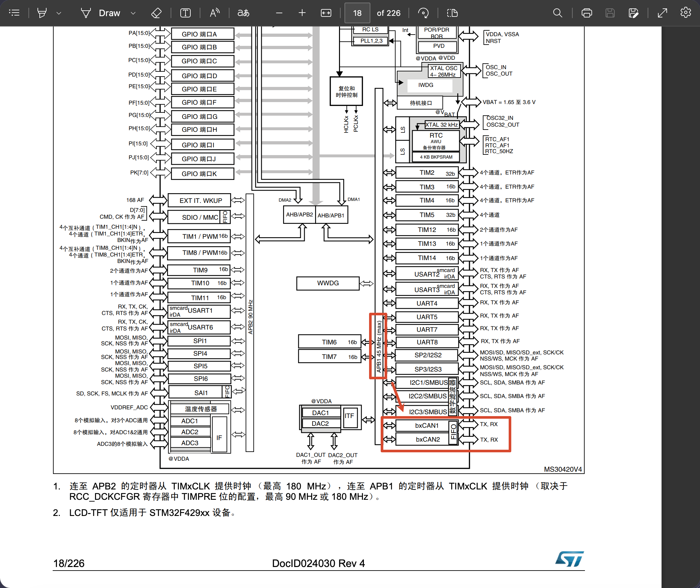The width and height of the screenshot is (700, 588).
Task: Click the 'SPI4' block
Action: click(x=199, y=353)
